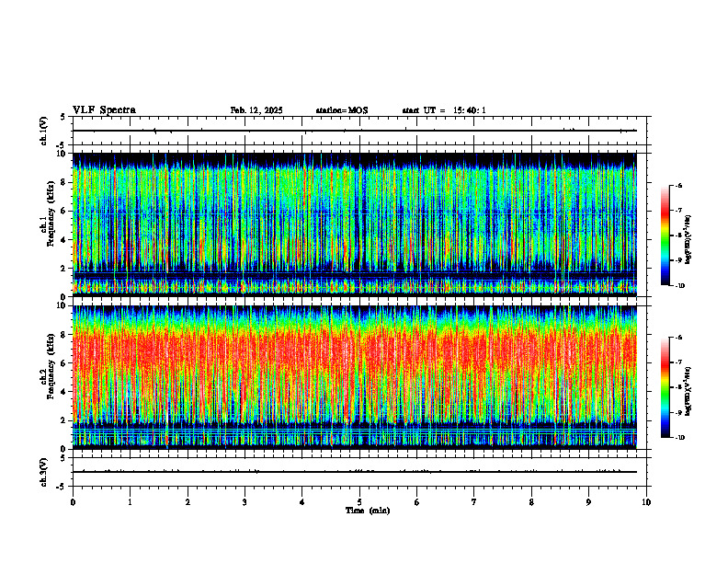Click the ch.2 color scale log(PSD) units label
The width and height of the screenshot is (728, 563).
tap(688, 392)
